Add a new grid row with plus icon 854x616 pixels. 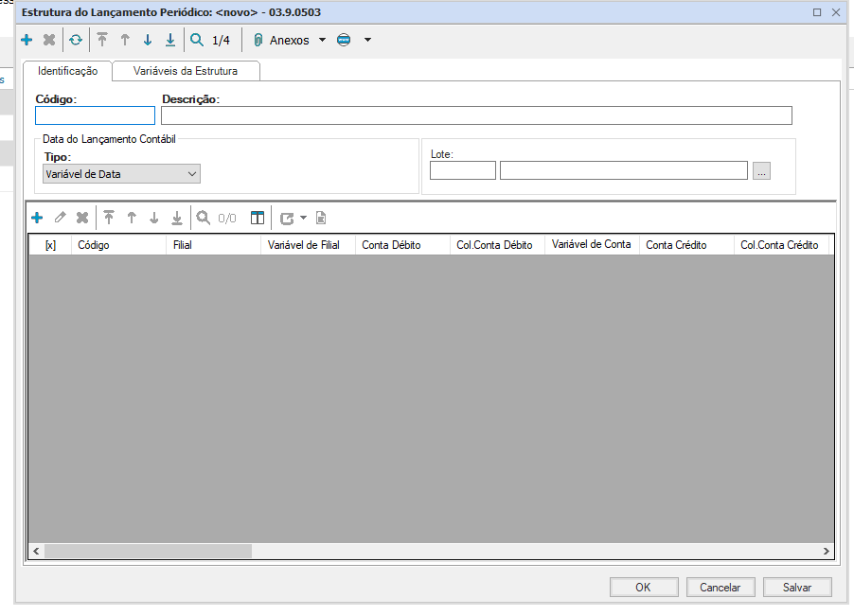point(37,218)
